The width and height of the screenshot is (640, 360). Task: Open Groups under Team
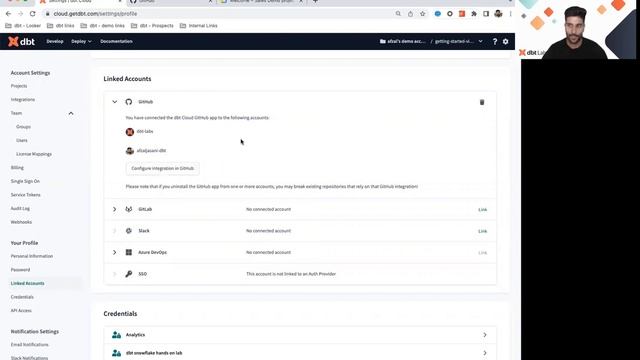pyautogui.click(x=23, y=127)
